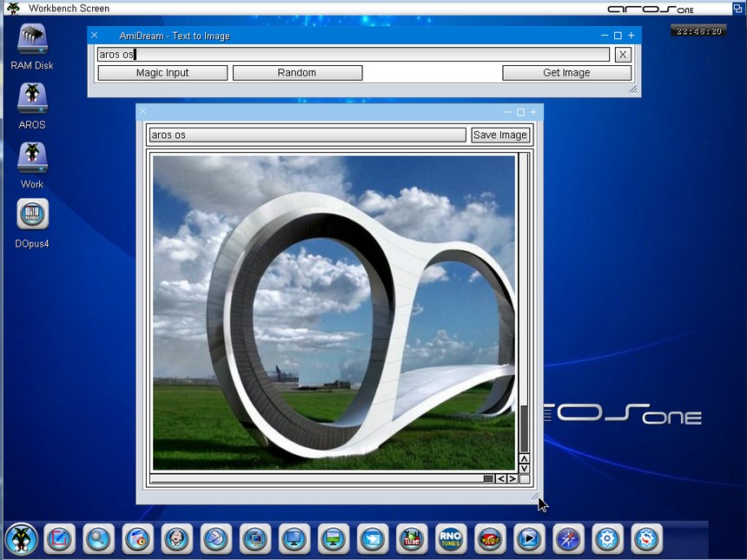Open the media player dock icon

pyautogui.click(x=528, y=539)
